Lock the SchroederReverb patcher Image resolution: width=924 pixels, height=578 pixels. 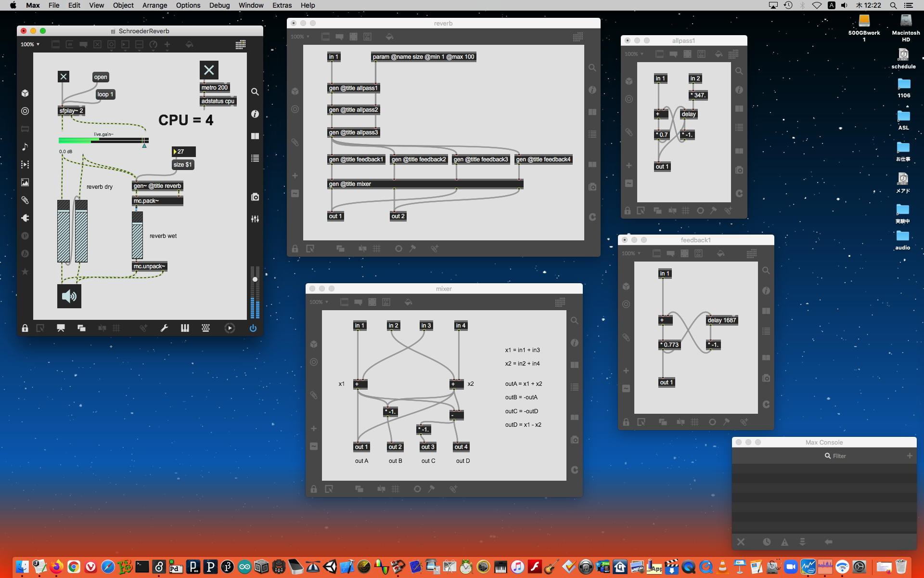pos(25,328)
